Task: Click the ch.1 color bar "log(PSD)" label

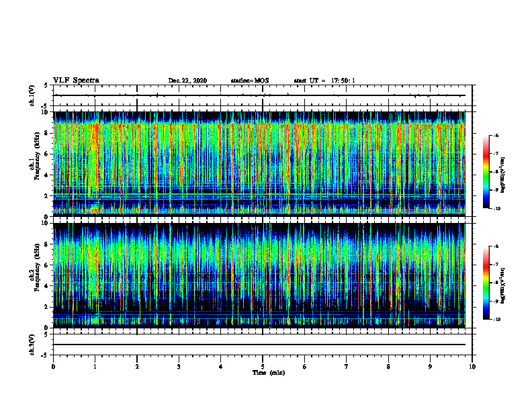Action: coord(503,175)
